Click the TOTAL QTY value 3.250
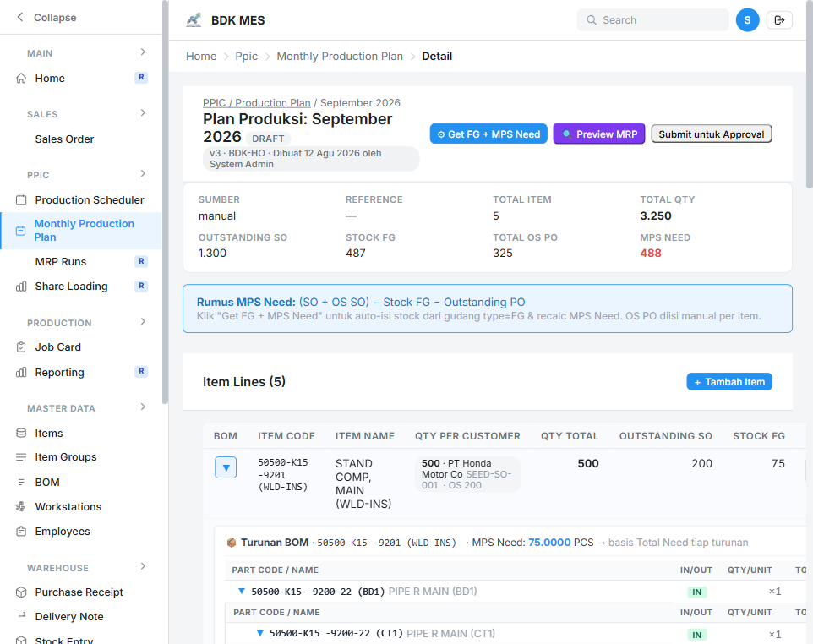The width and height of the screenshot is (813, 644). point(656,216)
